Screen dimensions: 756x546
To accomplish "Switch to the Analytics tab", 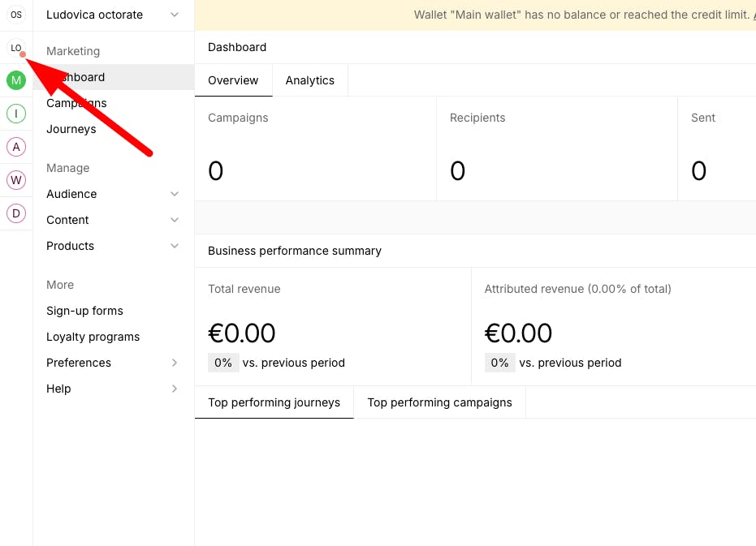I will click(x=310, y=80).
